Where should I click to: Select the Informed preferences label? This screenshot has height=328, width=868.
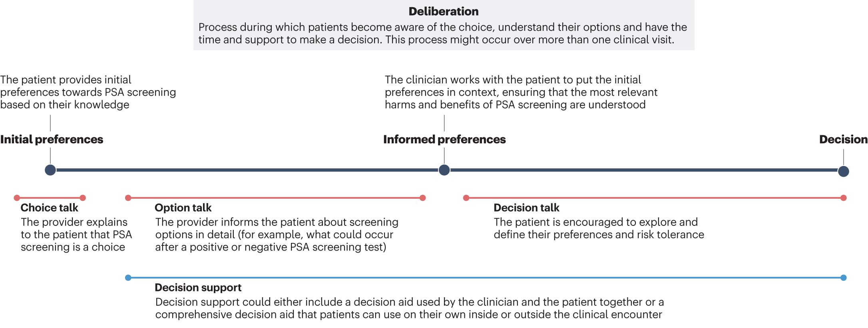[x=444, y=139]
